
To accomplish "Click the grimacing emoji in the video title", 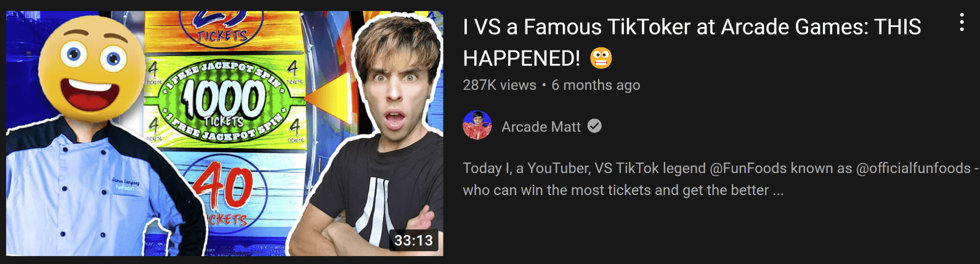I will click(x=601, y=58).
